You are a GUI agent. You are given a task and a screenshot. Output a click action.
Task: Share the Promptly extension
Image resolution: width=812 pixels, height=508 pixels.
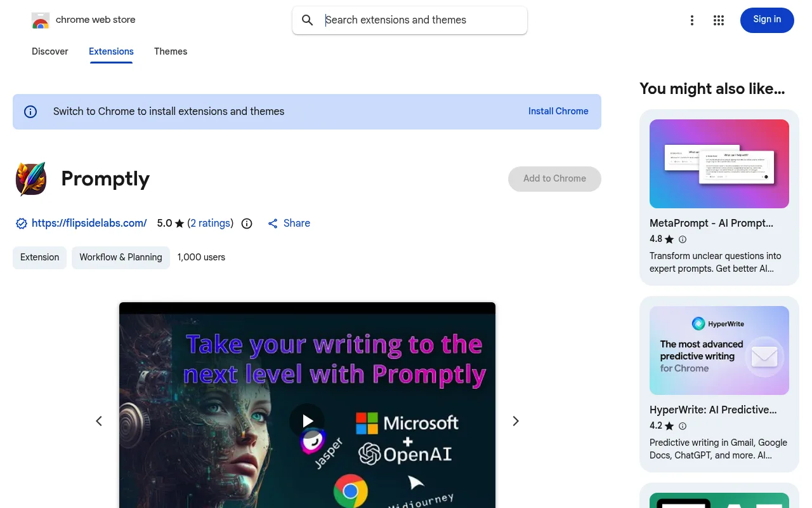click(289, 224)
